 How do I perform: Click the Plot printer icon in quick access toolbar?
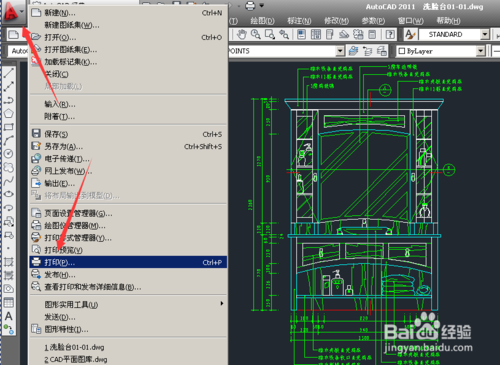click(x=250, y=6)
